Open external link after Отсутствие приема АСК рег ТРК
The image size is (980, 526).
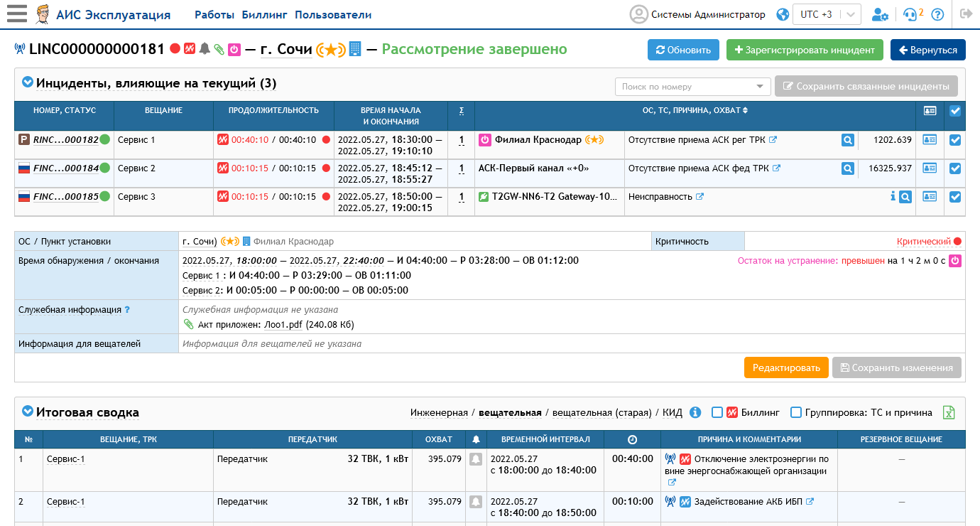(x=773, y=140)
